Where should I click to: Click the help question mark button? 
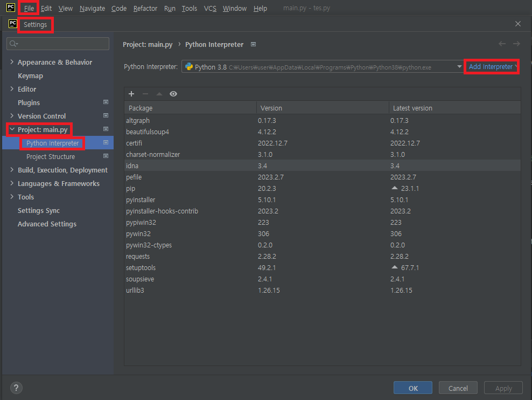(x=16, y=388)
